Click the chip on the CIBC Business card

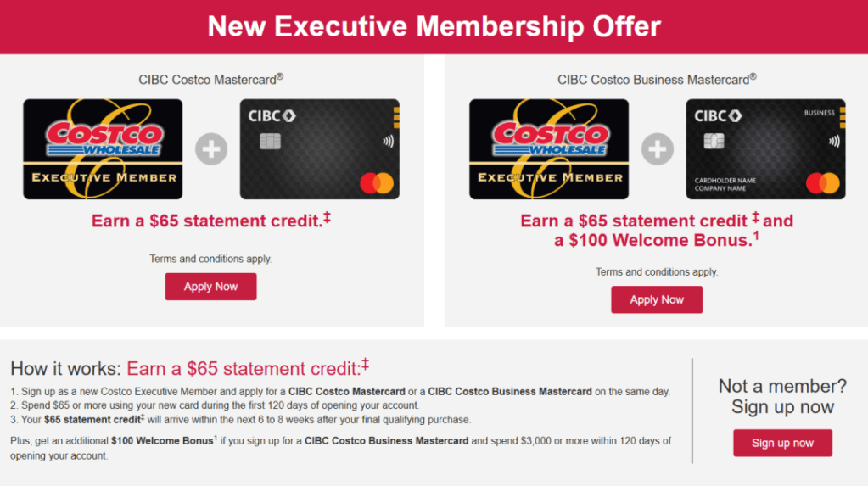point(714,142)
